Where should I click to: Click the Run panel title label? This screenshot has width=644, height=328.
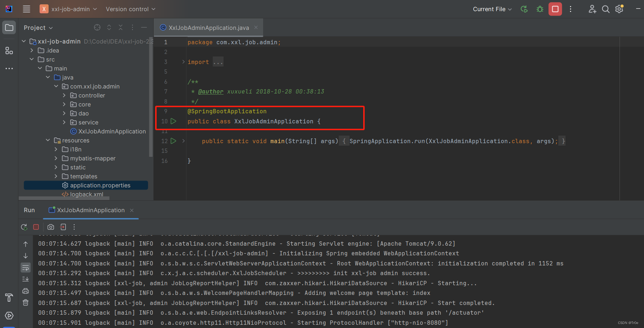coord(29,210)
